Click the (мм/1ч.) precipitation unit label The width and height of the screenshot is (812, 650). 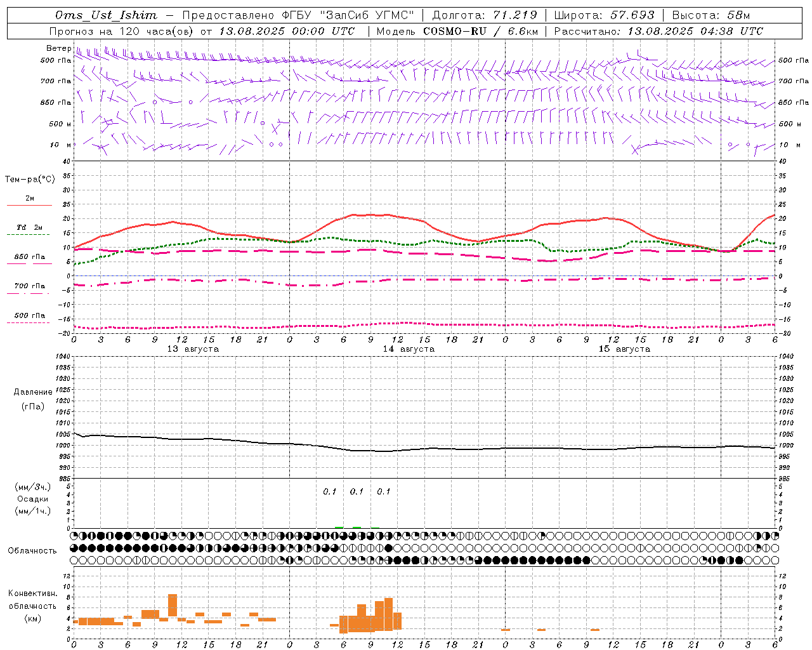point(33,511)
